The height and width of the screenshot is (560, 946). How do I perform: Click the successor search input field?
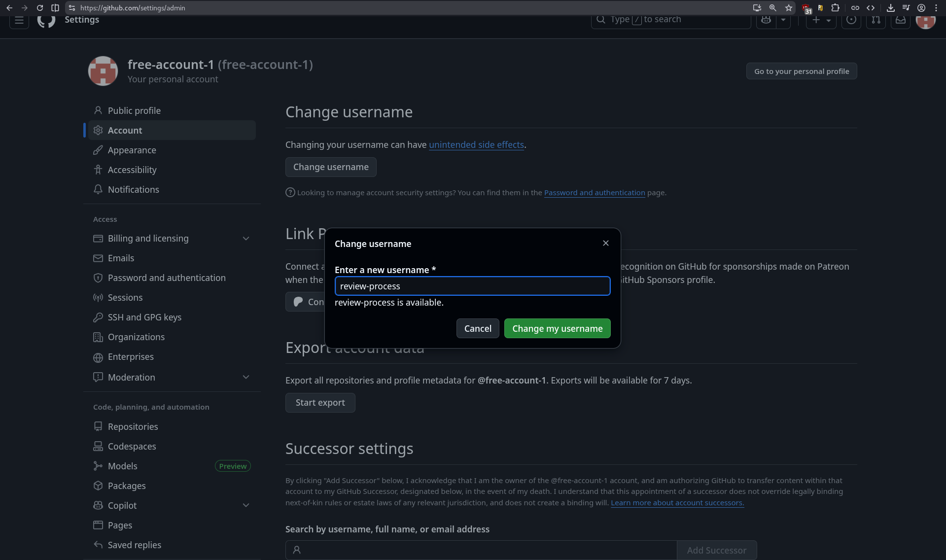[x=481, y=550]
